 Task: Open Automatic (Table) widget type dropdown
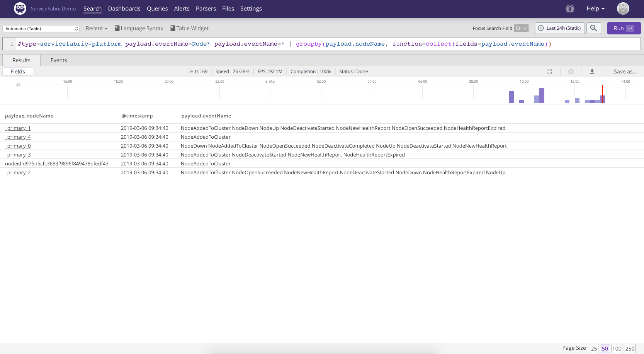pyautogui.click(x=41, y=29)
